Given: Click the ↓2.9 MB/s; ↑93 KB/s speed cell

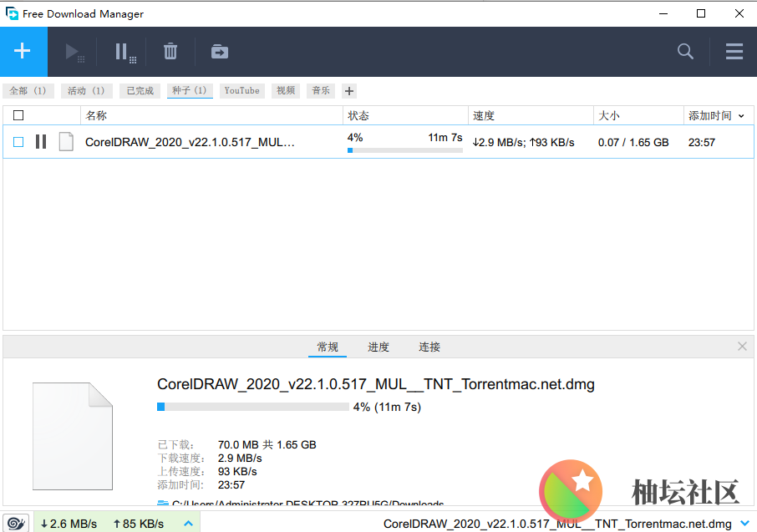Looking at the screenshot, I should click(523, 142).
